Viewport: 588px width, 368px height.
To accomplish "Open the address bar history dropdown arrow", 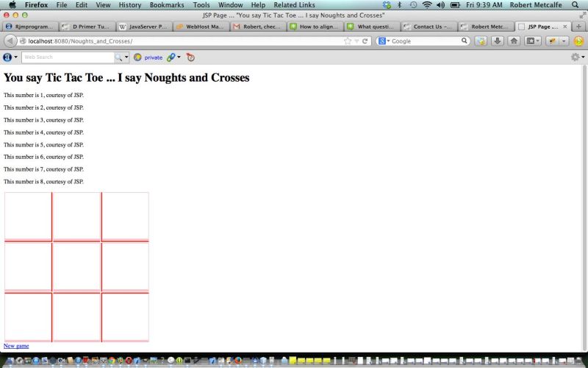I will tap(356, 41).
